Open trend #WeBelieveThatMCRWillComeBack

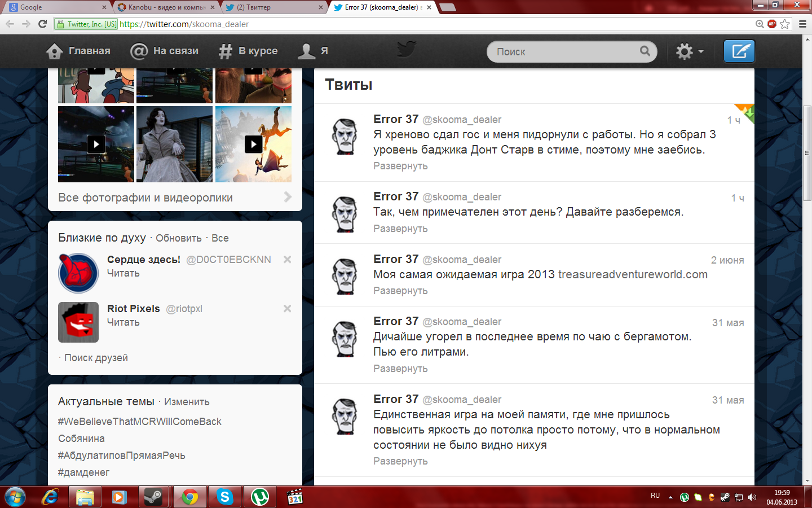tap(140, 422)
